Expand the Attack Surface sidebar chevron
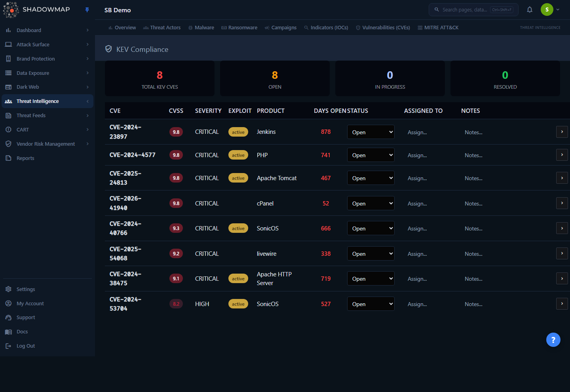Image resolution: width=570 pixels, height=392 pixels. point(87,44)
